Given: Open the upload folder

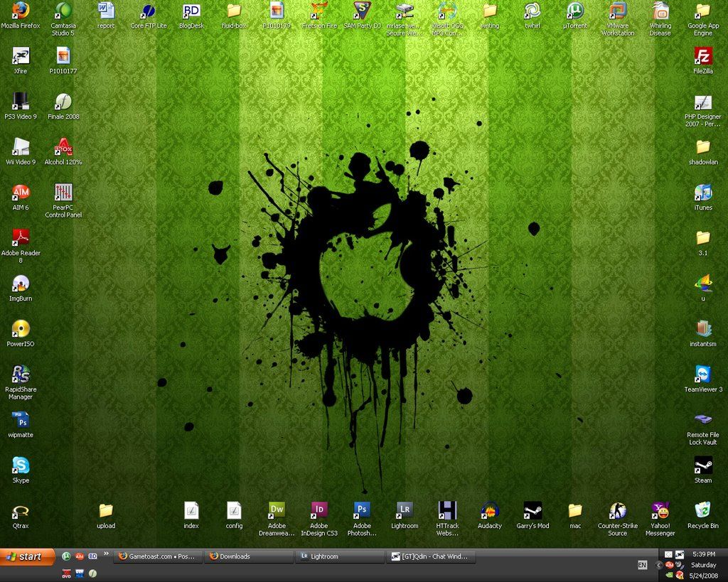Looking at the screenshot, I should coord(106,515).
